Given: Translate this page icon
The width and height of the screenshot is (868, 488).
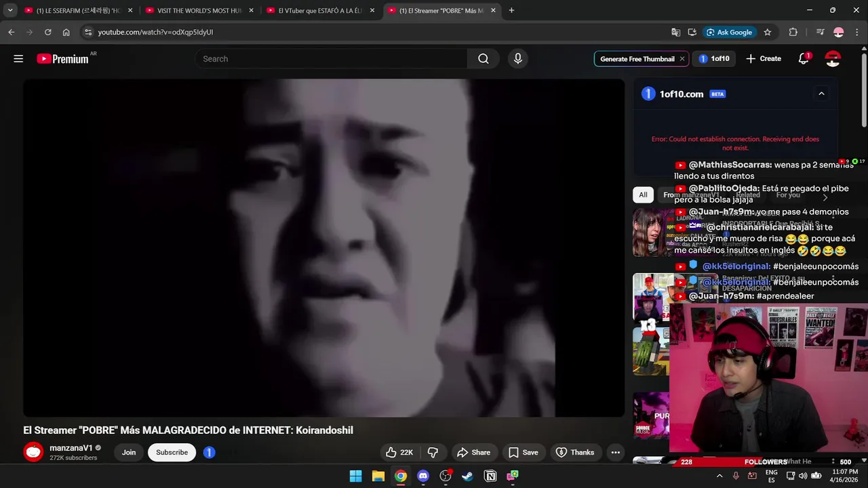Looking at the screenshot, I should (675, 32).
